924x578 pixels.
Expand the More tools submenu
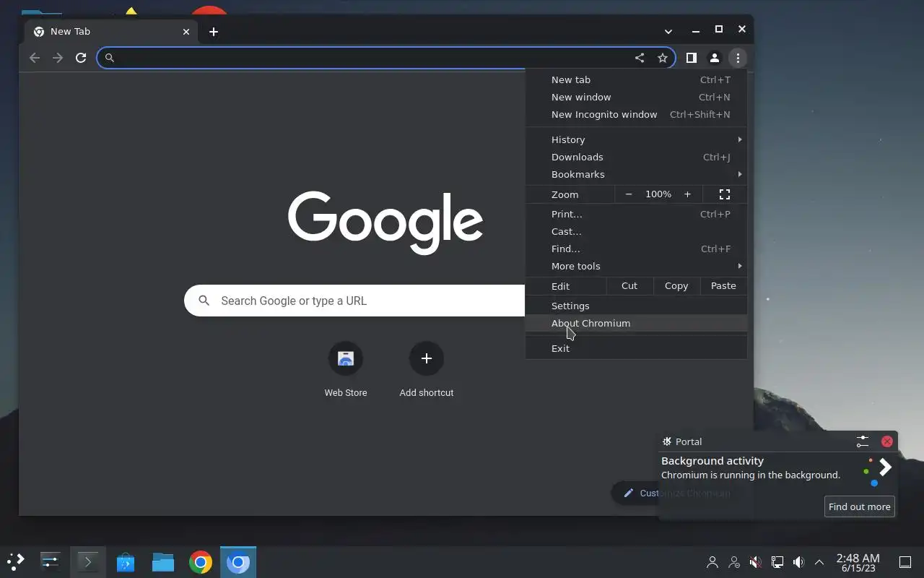(636, 266)
